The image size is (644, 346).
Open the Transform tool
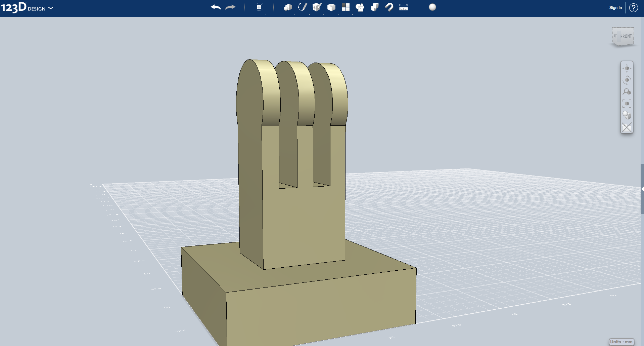260,7
